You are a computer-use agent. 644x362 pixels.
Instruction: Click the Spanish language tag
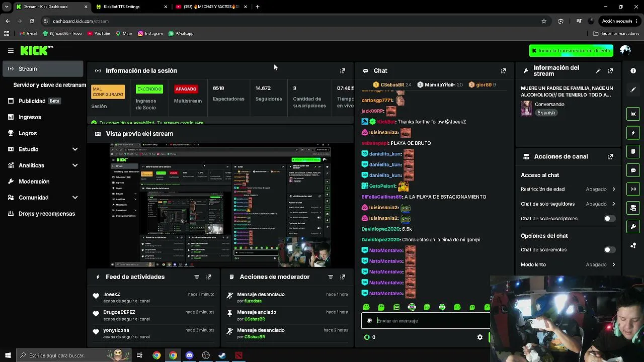(x=546, y=113)
